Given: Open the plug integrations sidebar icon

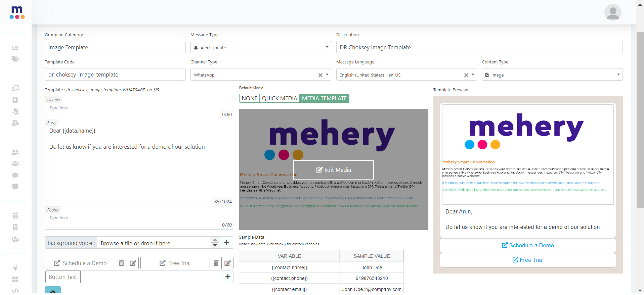Looking at the screenshot, I should pyautogui.click(x=15, y=268).
